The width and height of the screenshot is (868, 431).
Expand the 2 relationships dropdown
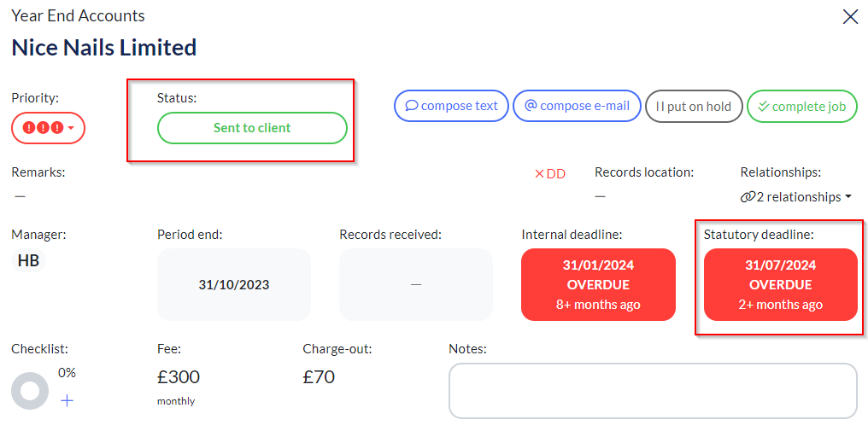coord(795,196)
